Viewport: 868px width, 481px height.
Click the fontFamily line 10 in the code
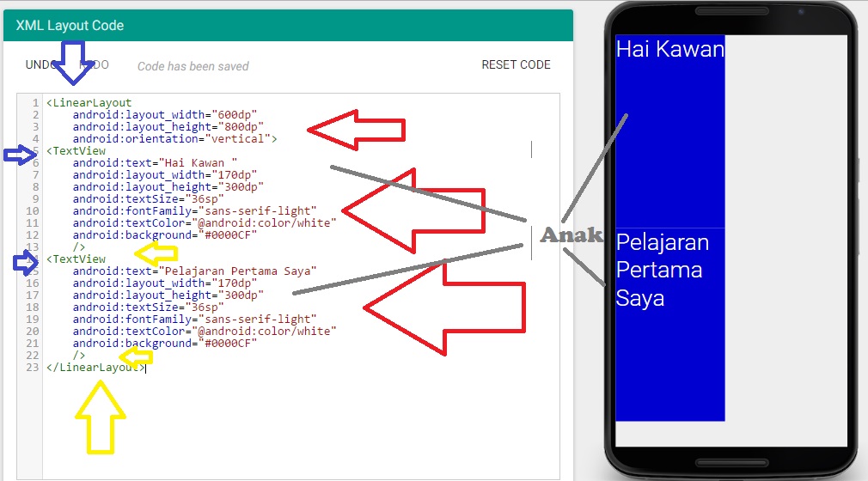[195, 211]
